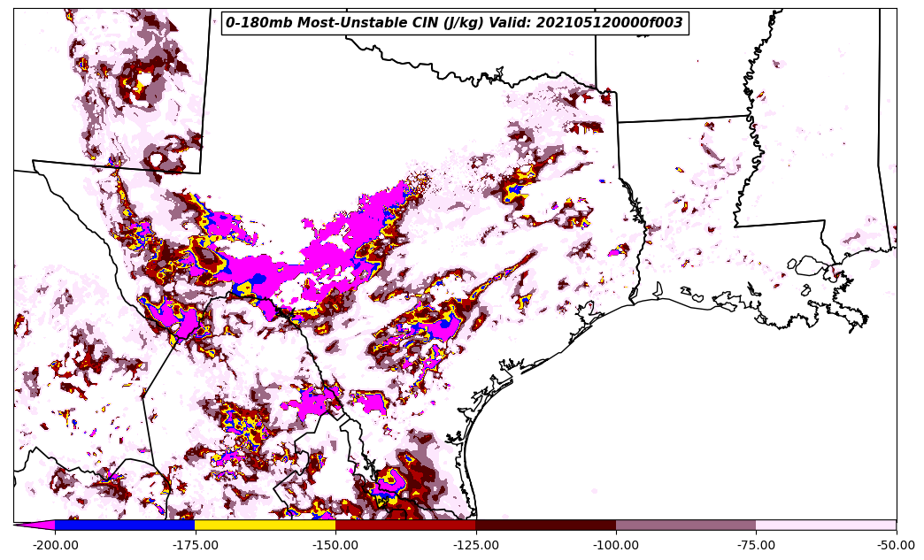924x560 pixels.
Task: Select the -125.00 tick label
Action: pyautogui.click(x=475, y=545)
